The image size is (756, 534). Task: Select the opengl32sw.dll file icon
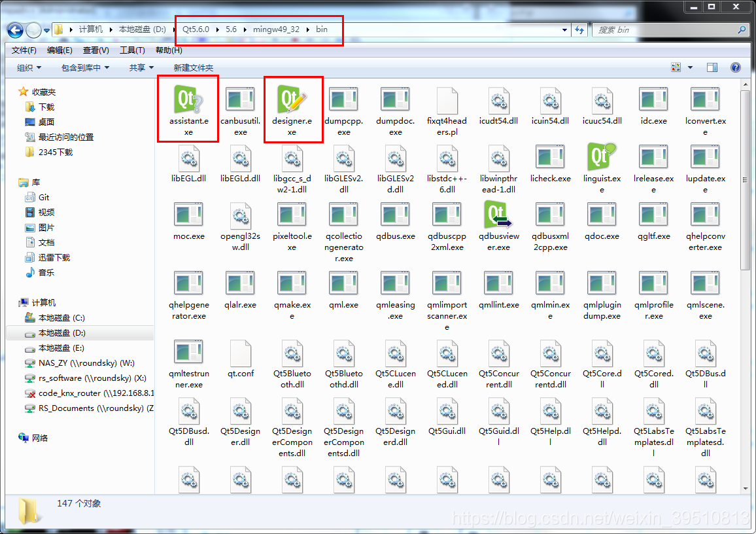click(240, 215)
